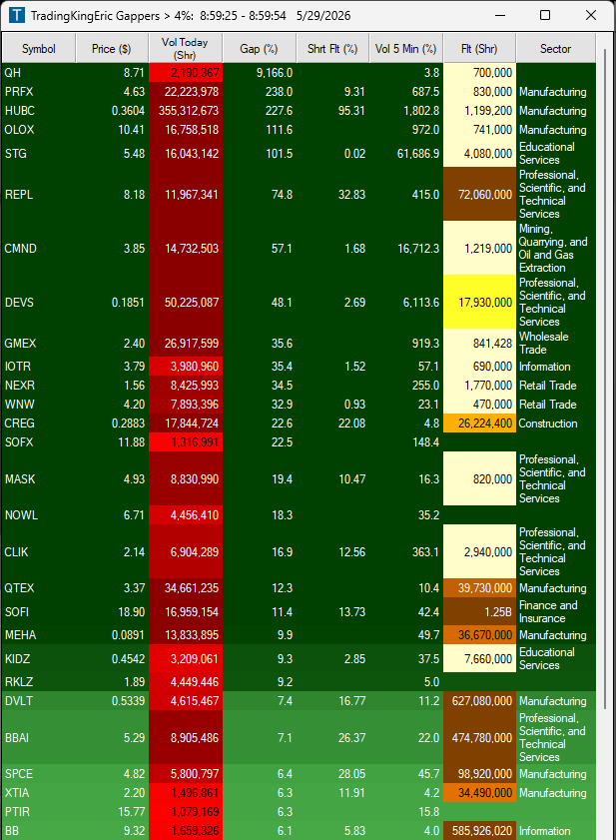
Task: Select the NOWL symbol
Action: [21, 515]
